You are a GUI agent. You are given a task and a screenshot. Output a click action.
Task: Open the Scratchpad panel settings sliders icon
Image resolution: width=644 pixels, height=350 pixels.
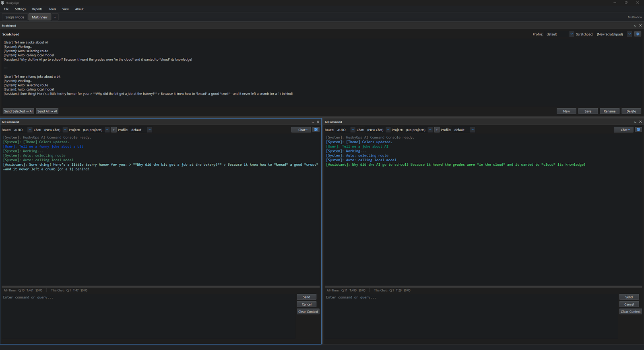(x=638, y=34)
